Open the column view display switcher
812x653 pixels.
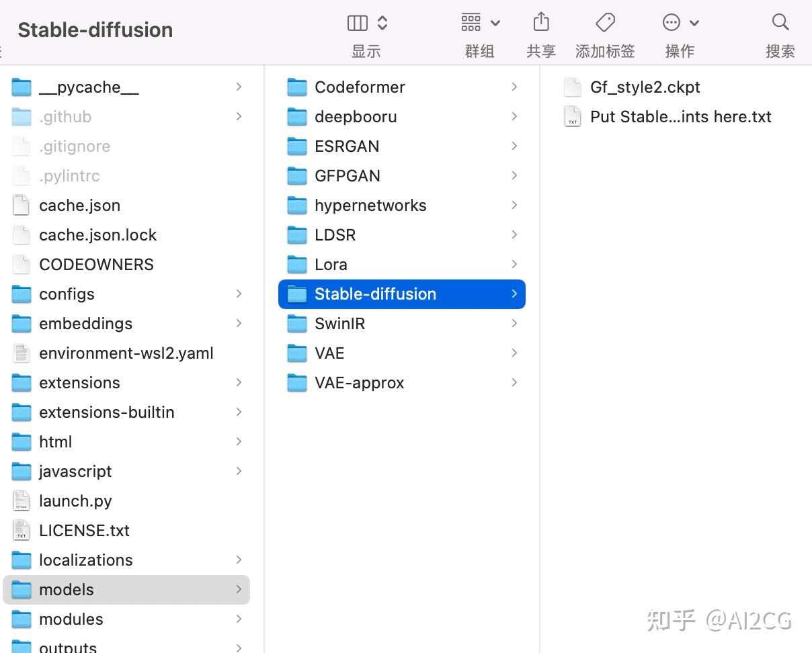368,23
